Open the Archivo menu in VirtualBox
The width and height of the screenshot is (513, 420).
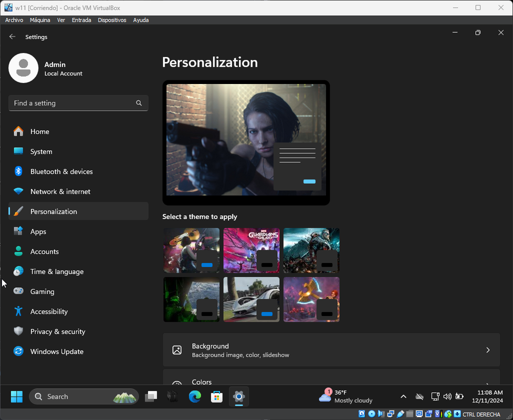tap(14, 20)
